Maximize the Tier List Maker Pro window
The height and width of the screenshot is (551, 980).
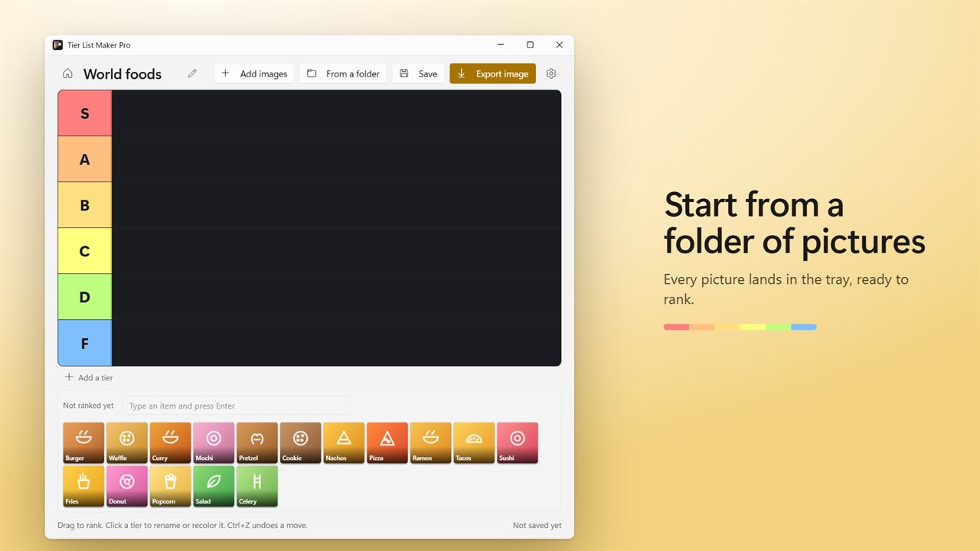(530, 45)
